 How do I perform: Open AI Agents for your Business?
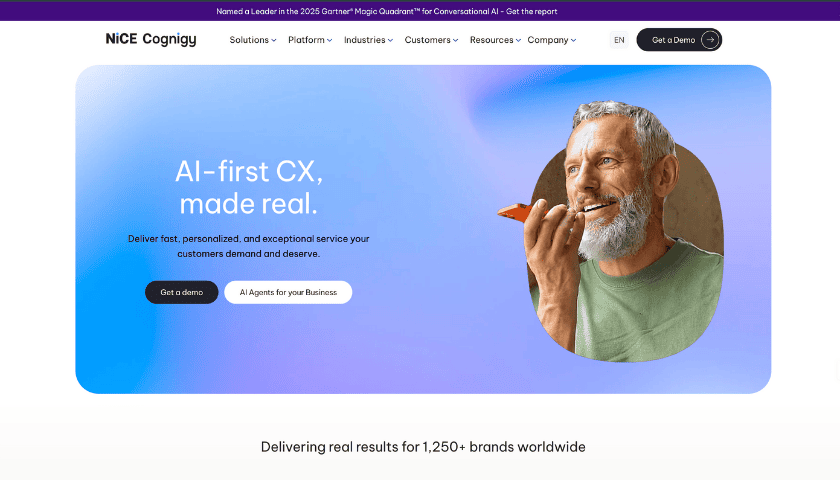click(288, 292)
